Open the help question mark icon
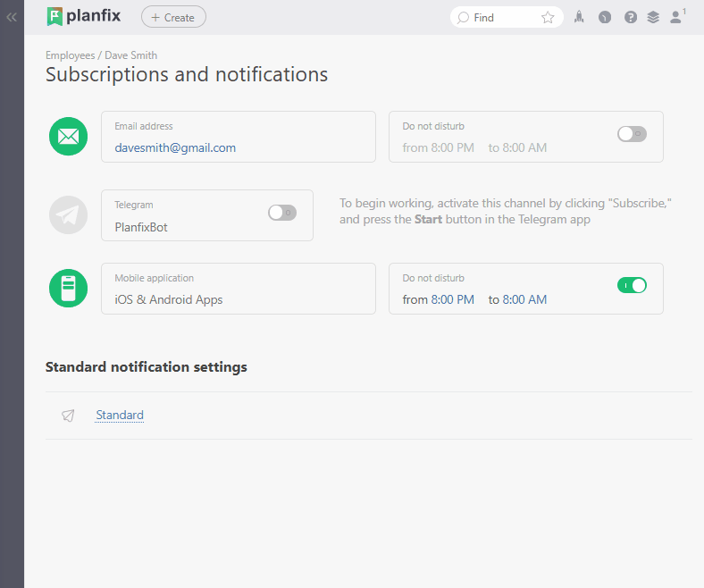Screen dimensions: 704x588 pos(631,17)
